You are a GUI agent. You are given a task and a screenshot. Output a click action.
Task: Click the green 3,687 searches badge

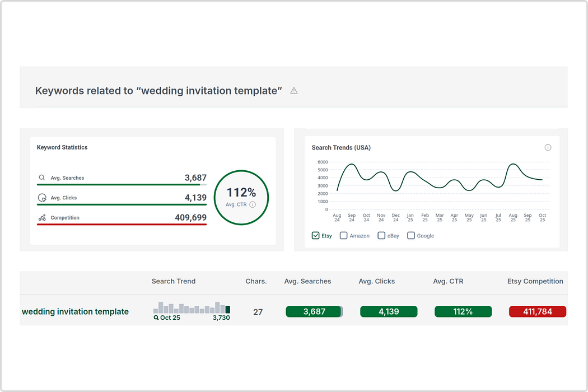tap(314, 312)
